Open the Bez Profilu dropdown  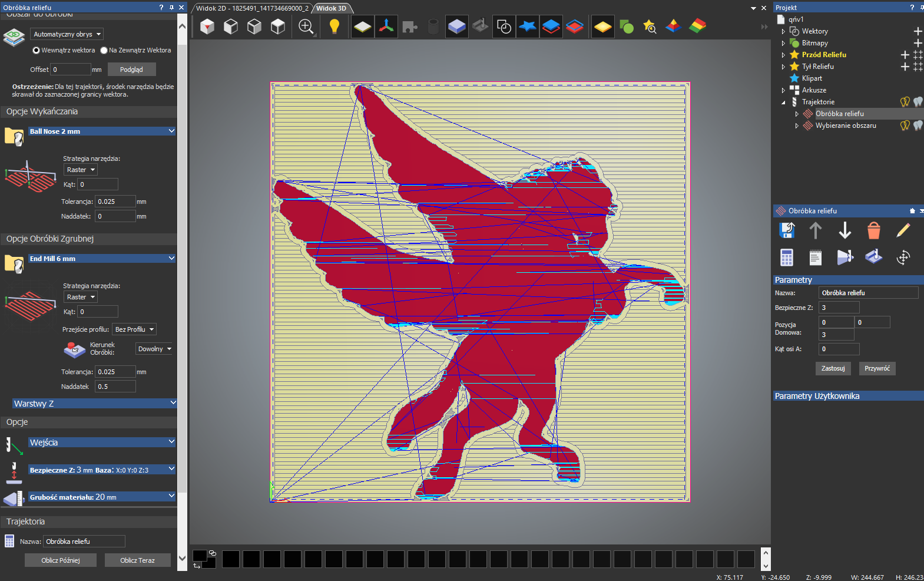click(x=134, y=329)
